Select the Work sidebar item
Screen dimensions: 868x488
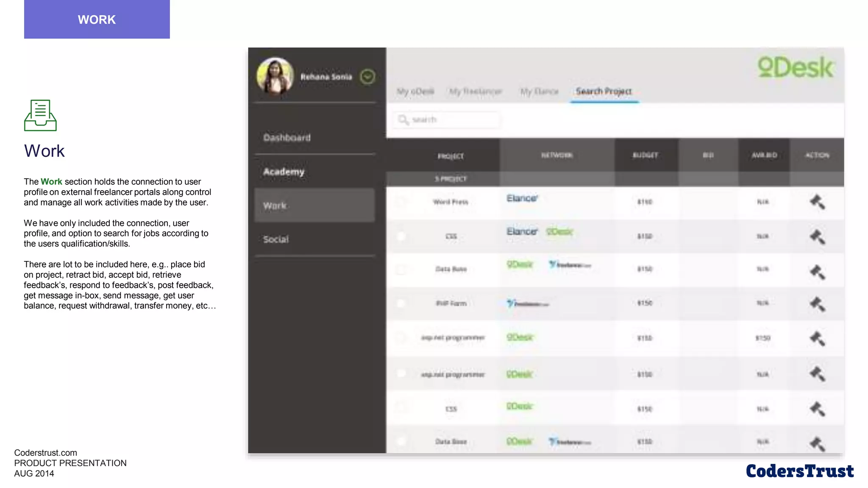[x=314, y=205]
